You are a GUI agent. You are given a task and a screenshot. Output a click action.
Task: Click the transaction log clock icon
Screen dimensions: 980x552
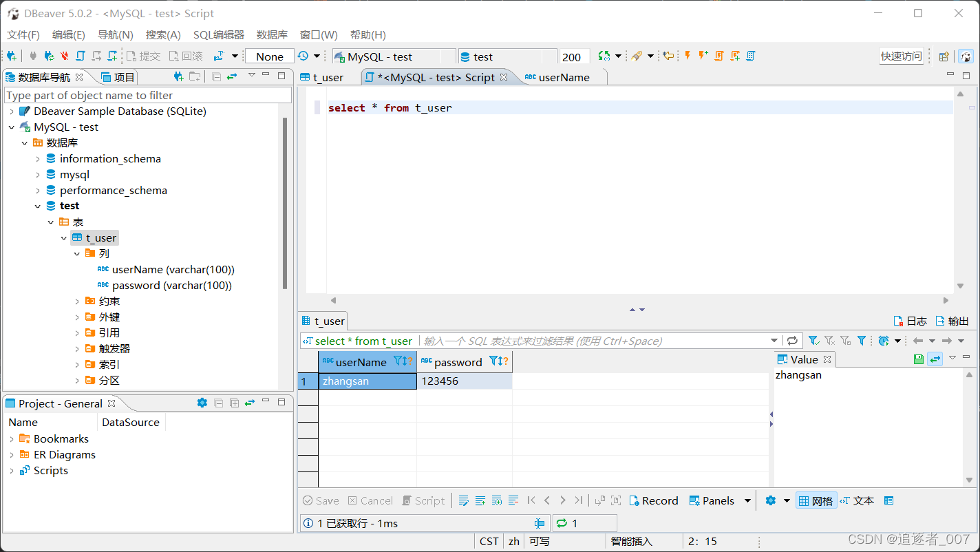(303, 56)
